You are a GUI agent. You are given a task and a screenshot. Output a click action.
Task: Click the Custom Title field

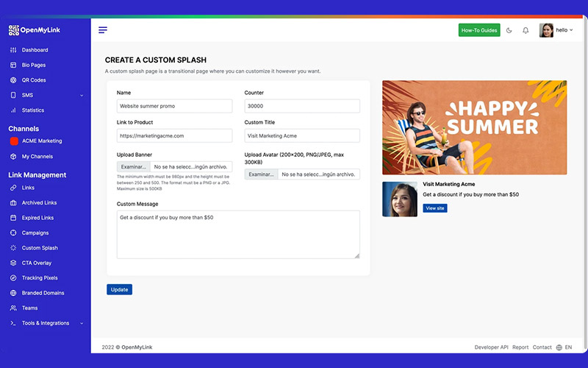coord(302,136)
